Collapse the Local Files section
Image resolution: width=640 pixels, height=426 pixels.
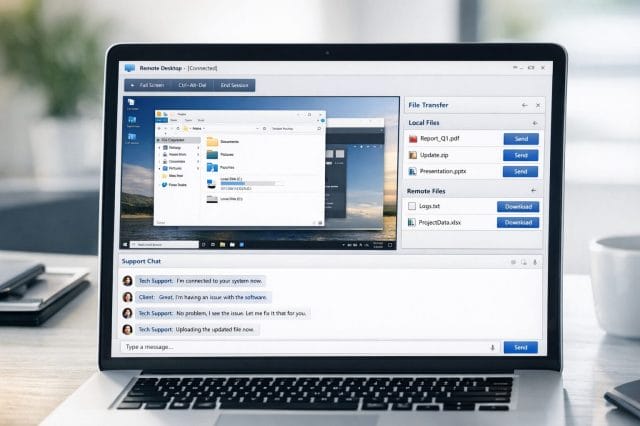tap(535, 123)
